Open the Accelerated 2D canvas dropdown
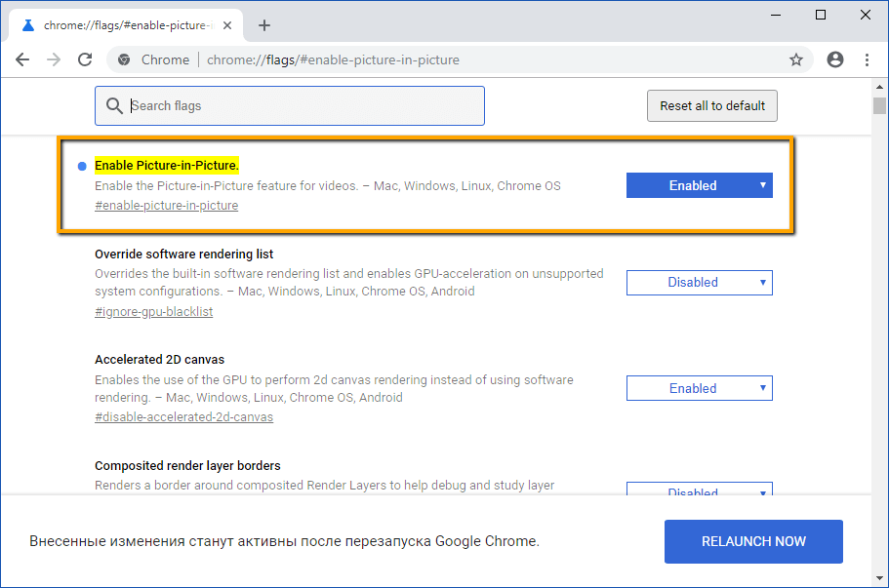The width and height of the screenshot is (889, 588). point(699,388)
